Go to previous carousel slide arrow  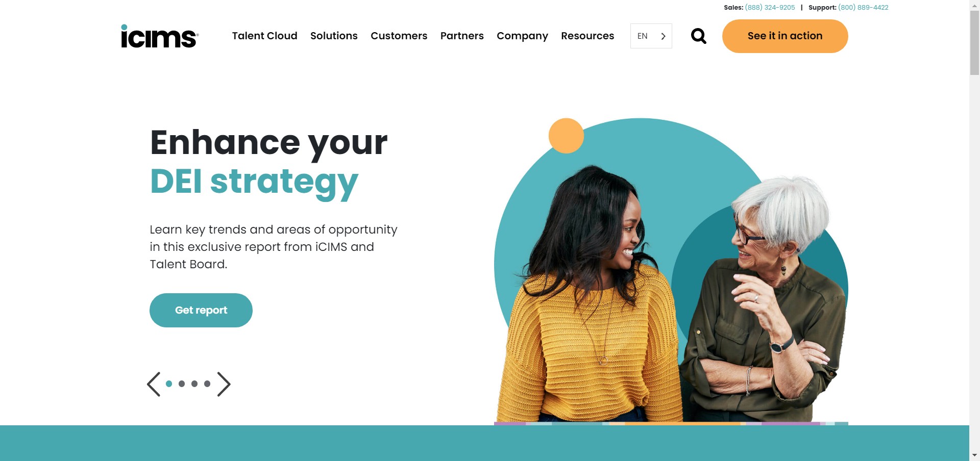tap(154, 384)
